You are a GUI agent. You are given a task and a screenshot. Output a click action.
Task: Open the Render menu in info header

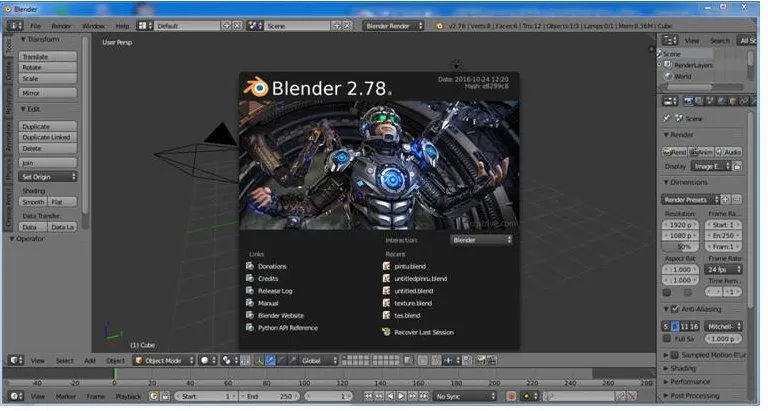(x=61, y=26)
